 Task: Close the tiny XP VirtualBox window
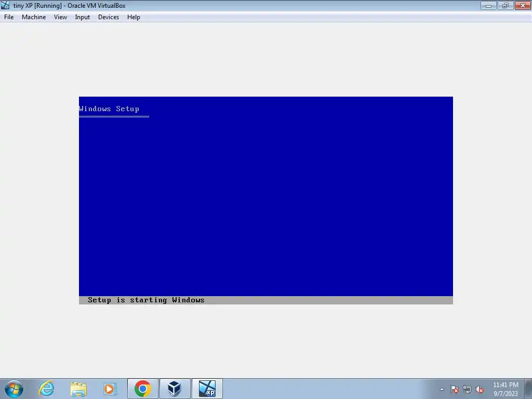tap(523, 5)
